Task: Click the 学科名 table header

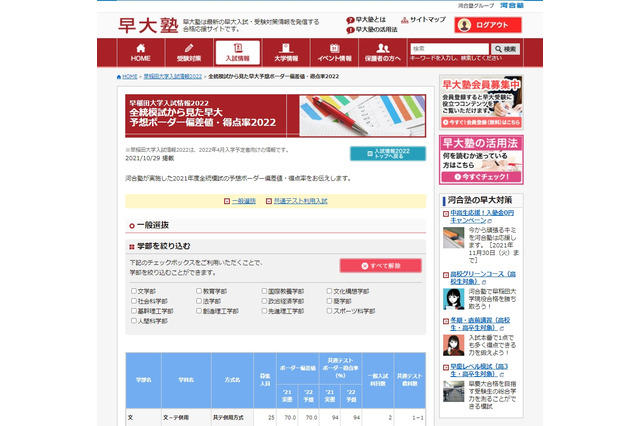Action: 186,380
